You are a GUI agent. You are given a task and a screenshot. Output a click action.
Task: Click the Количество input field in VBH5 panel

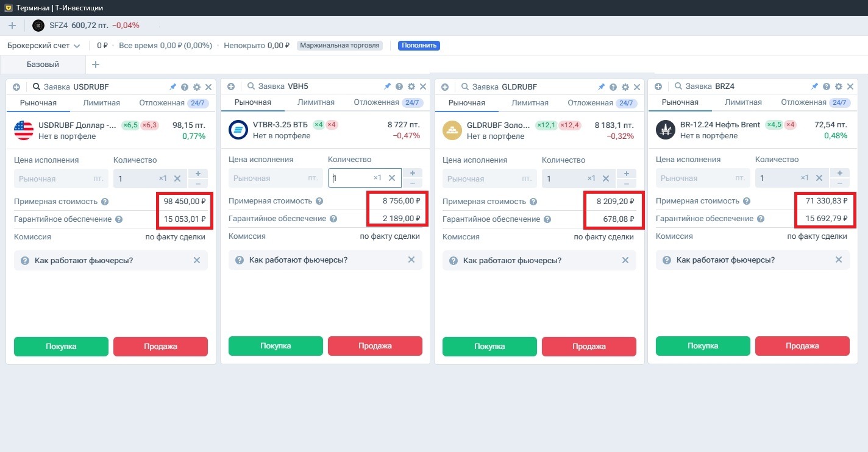coord(365,178)
